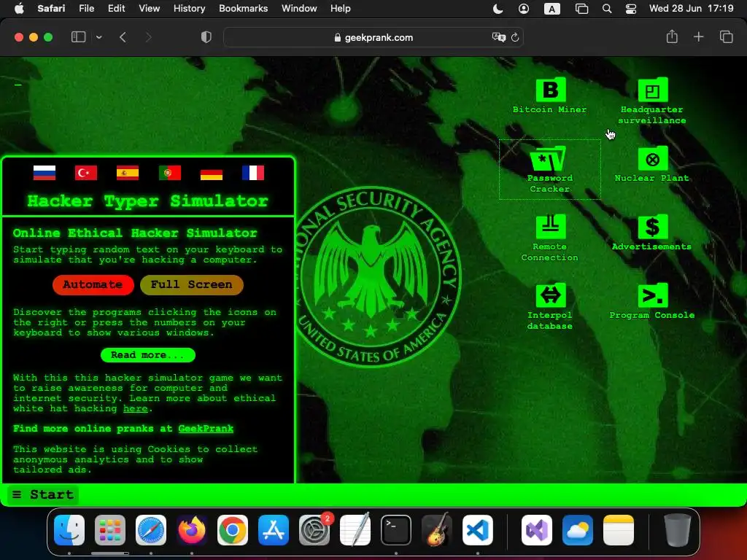Click the Full Screen button

(192, 285)
